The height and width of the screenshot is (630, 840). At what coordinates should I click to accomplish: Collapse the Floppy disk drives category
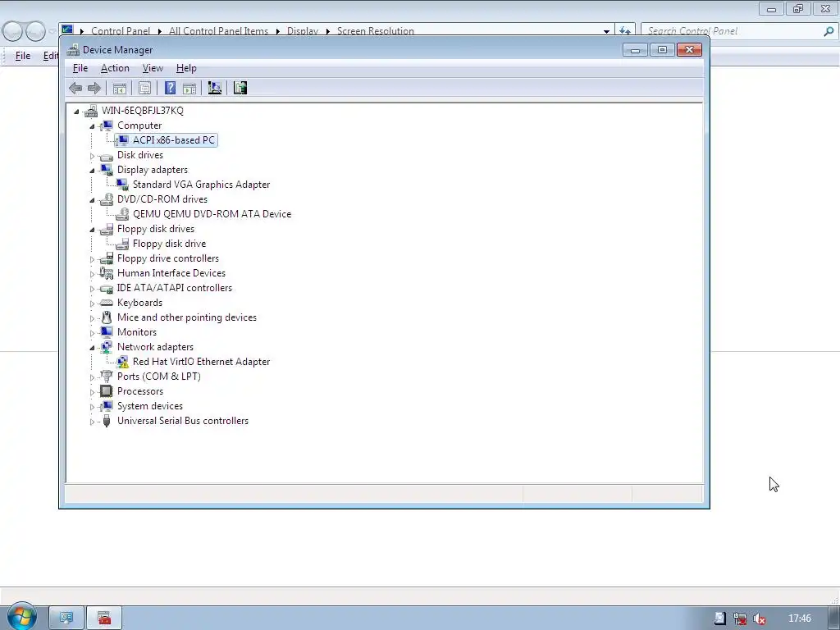coord(92,230)
